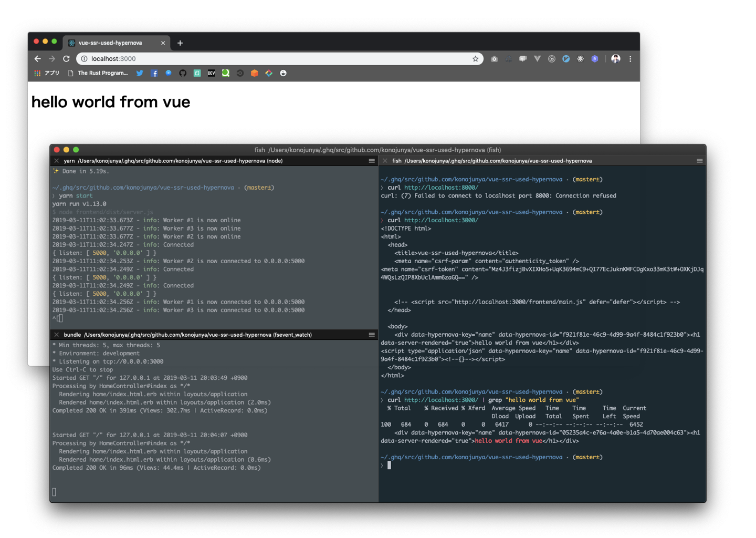Select the yarn (node) pane title
756x538 pixels.
coord(173,161)
